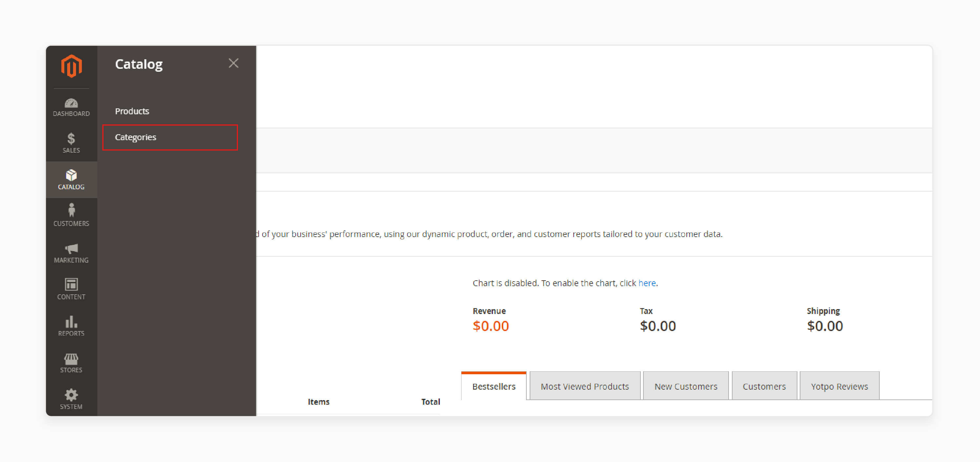This screenshot has height=462, width=980.
Task: Close the Catalog submenu panel
Action: (x=234, y=63)
